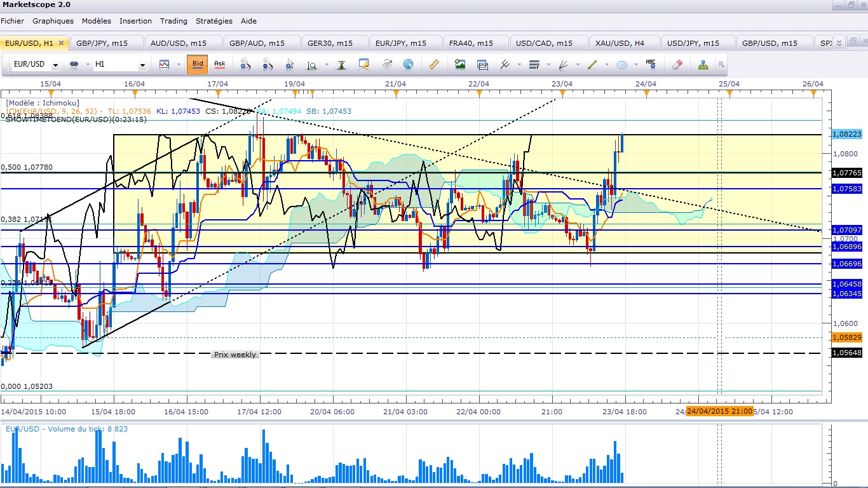The image size is (868, 488).
Task: Close the EUR/USD, H1 tab
Action: click(62, 43)
